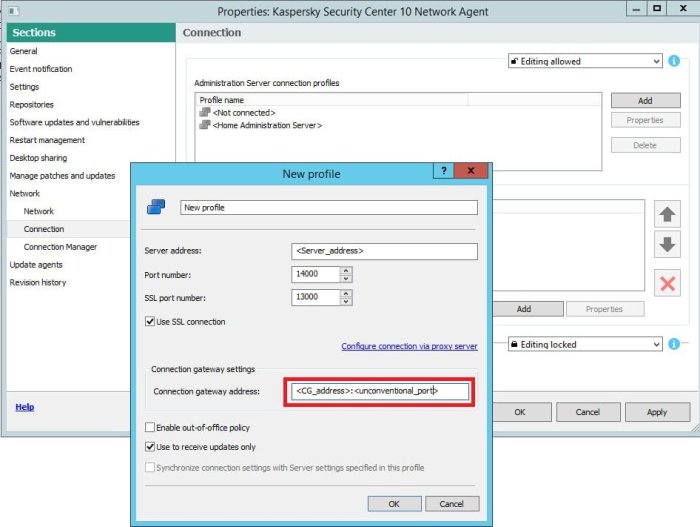Close the New profile dialog
Viewport: 700px width, 527px height.
point(471,171)
